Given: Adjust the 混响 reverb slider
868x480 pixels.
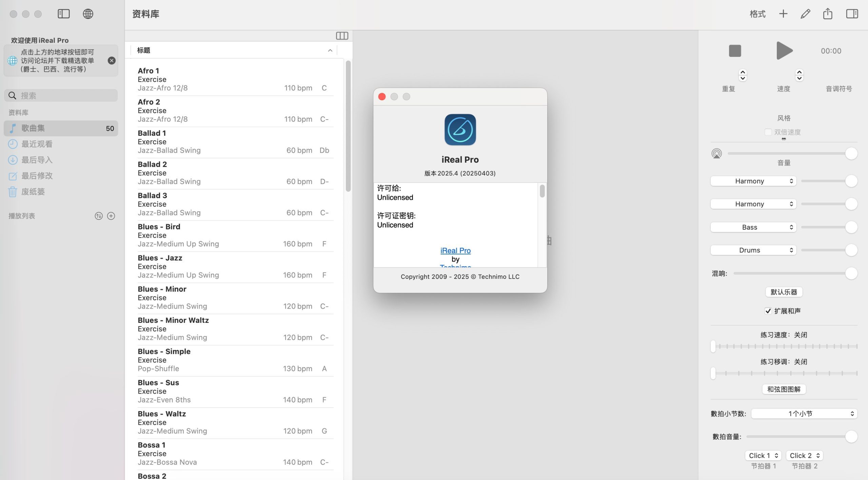Looking at the screenshot, I should click(795, 273).
